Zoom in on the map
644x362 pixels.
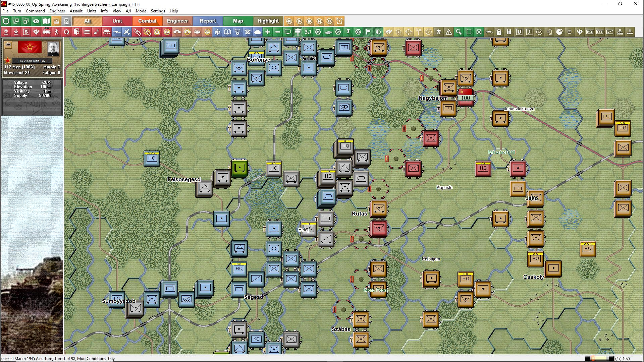coord(267,32)
